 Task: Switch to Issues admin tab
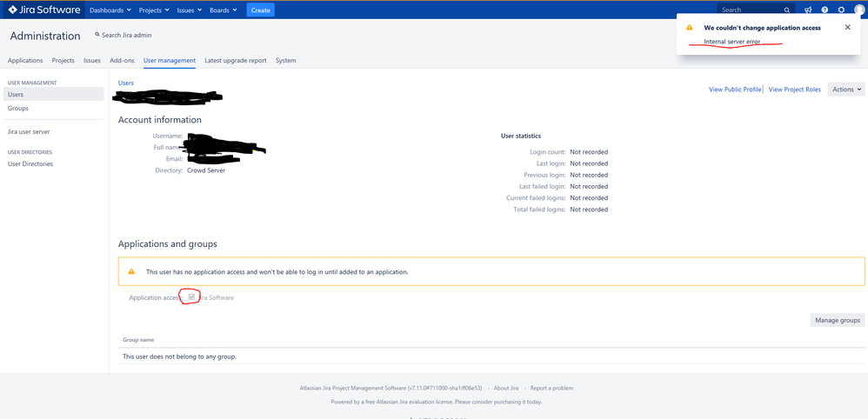(x=92, y=60)
